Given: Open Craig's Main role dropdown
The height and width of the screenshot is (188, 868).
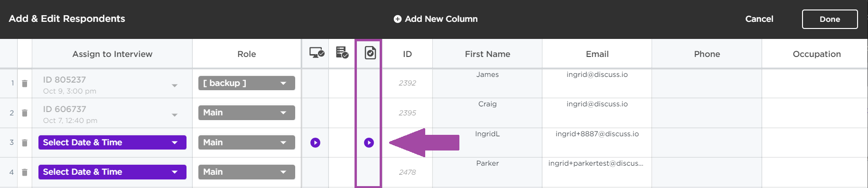Looking at the screenshot, I should tap(247, 113).
